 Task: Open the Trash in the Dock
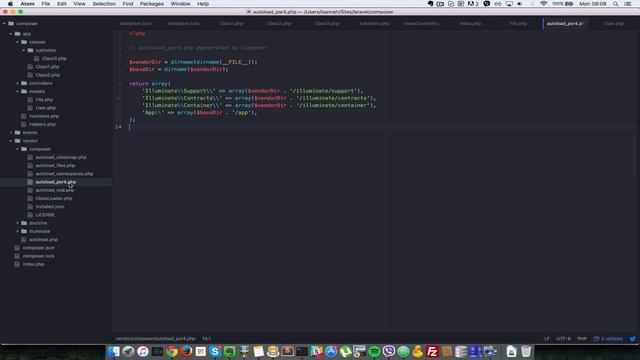click(x=526, y=351)
